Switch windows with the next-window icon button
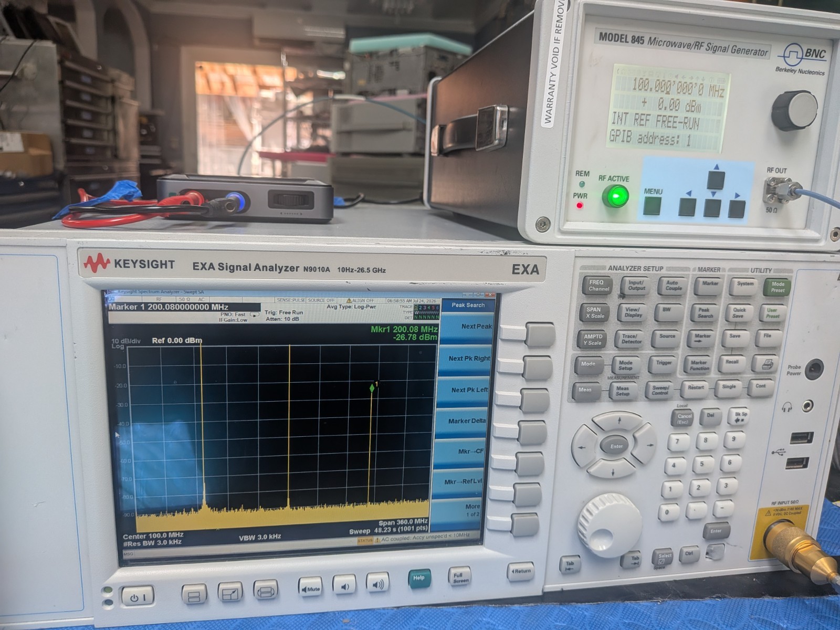 tap(266, 591)
